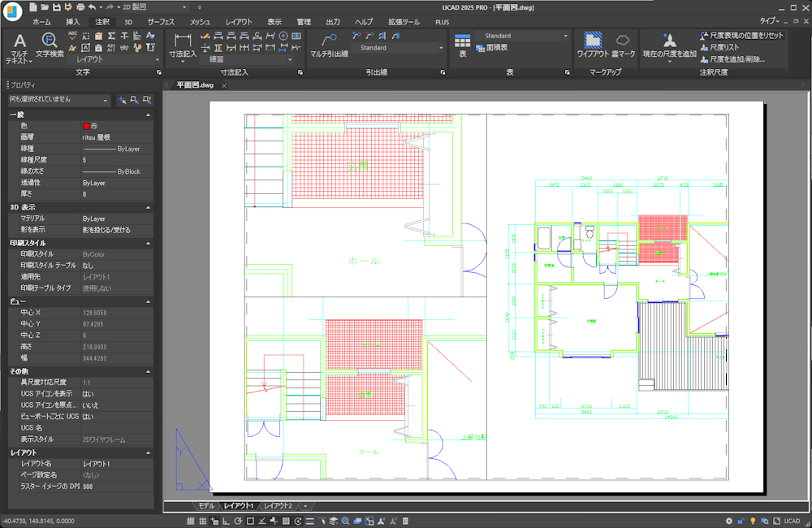Activate the Wipeout (ワイプアウト) tool
Screen dimensions: 812x528
click(x=593, y=45)
